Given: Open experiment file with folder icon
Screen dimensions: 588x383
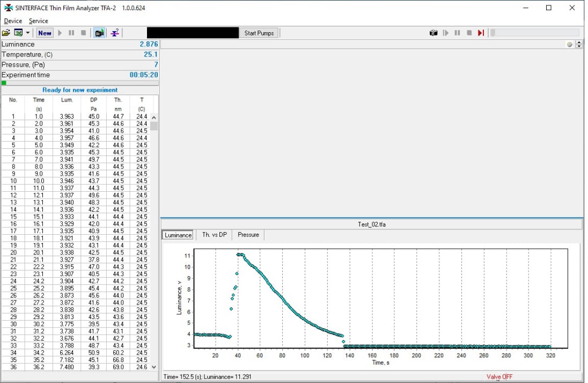Looking at the screenshot, I should coord(6,33).
